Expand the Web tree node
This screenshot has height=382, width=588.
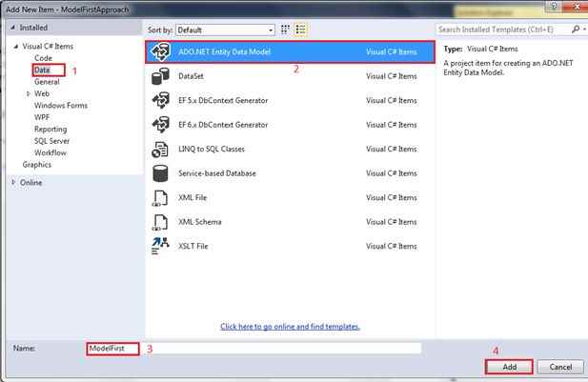pos(29,93)
